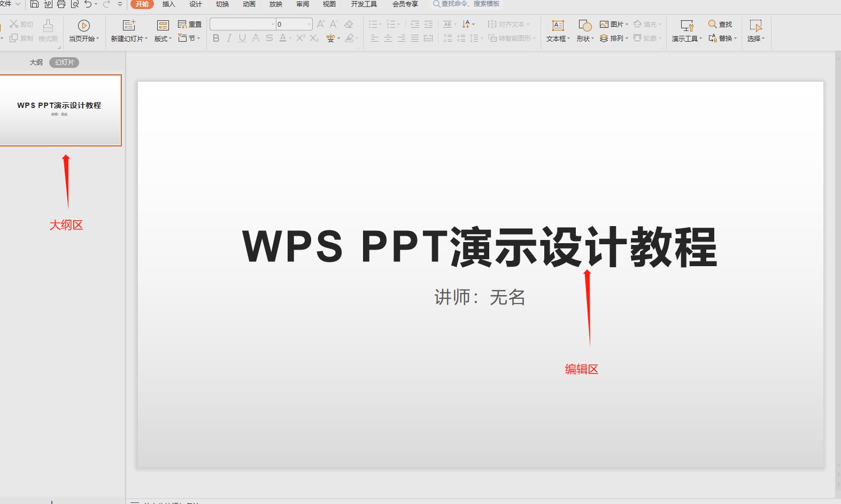Open the Transitions (切换) tab
This screenshot has width=841, height=504.
point(222,4)
